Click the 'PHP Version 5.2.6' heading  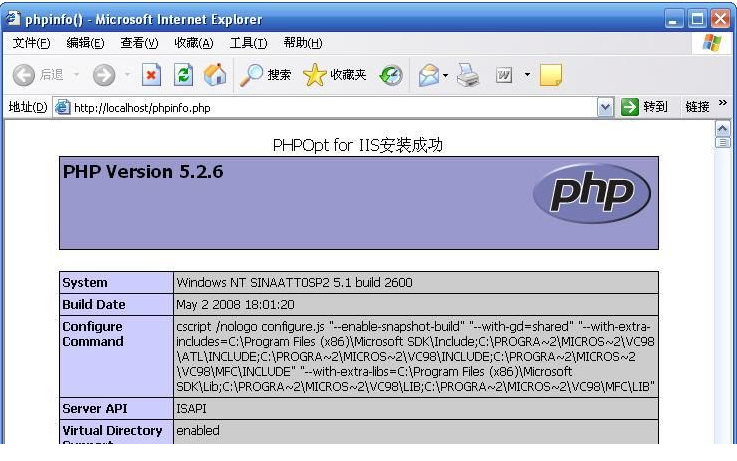143,172
